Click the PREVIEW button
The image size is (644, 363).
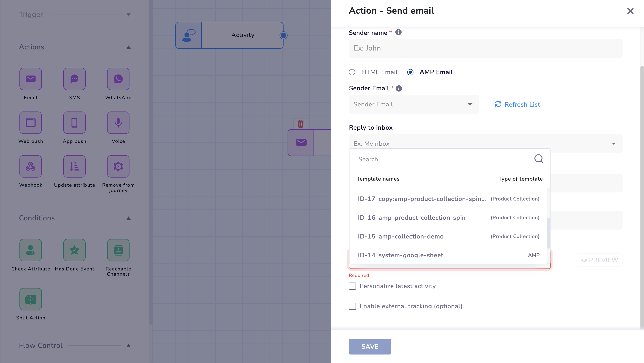pyautogui.click(x=600, y=260)
